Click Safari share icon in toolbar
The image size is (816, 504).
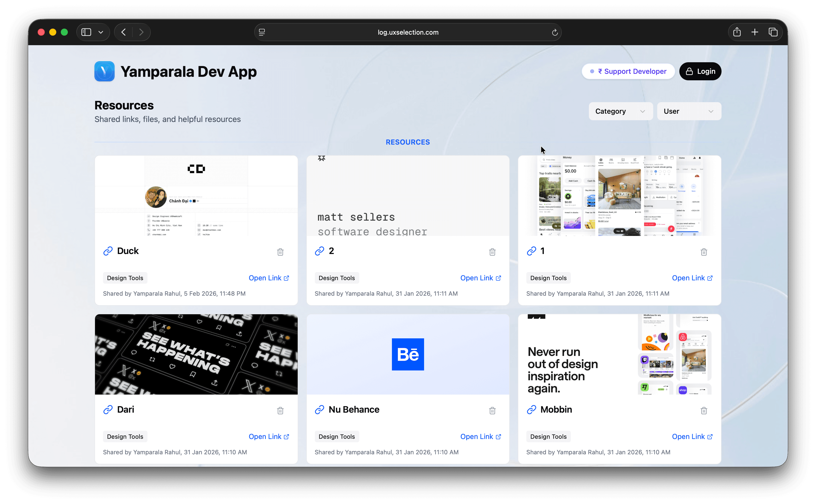737,32
